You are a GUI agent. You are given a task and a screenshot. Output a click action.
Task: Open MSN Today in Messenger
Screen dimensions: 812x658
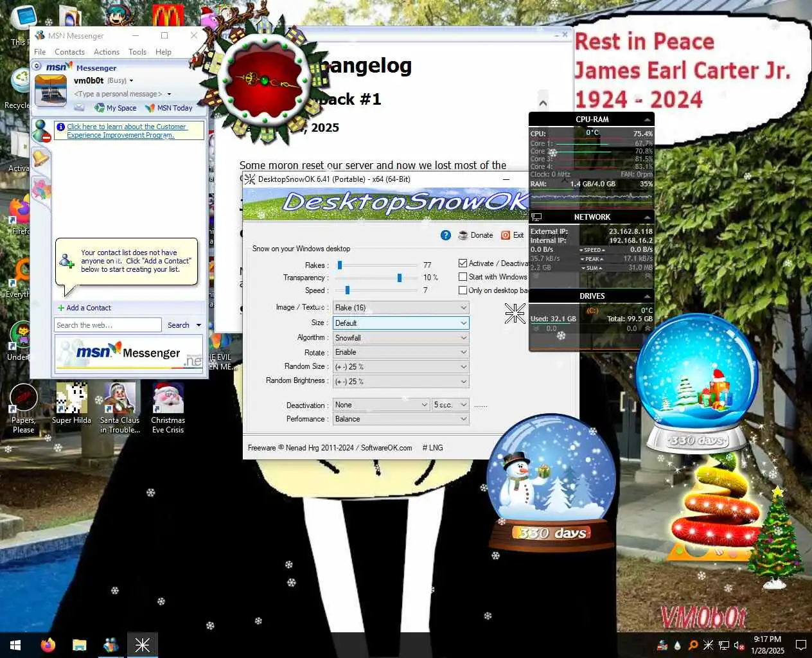[x=169, y=108]
